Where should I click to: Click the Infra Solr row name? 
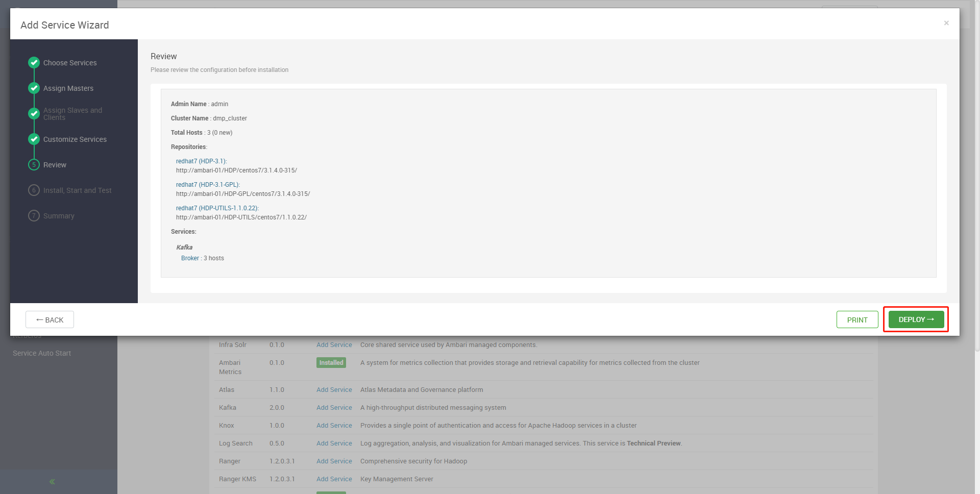(233, 345)
